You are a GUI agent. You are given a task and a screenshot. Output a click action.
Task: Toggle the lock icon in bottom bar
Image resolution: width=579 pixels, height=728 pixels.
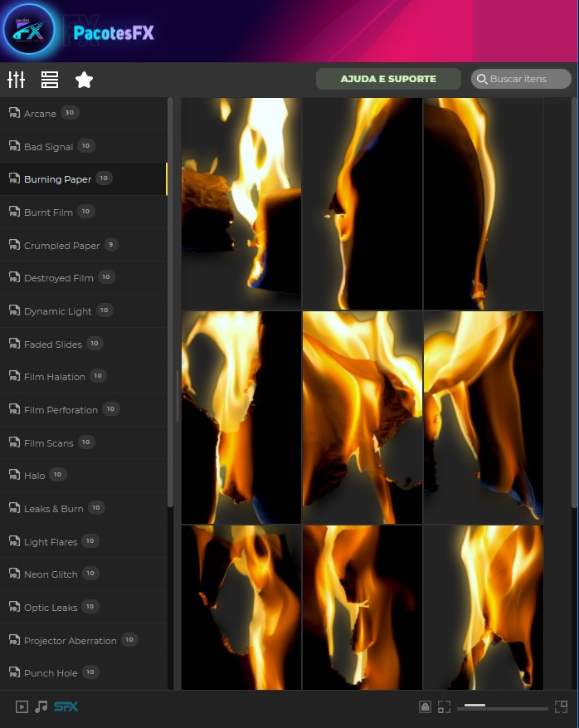coord(425,707)
